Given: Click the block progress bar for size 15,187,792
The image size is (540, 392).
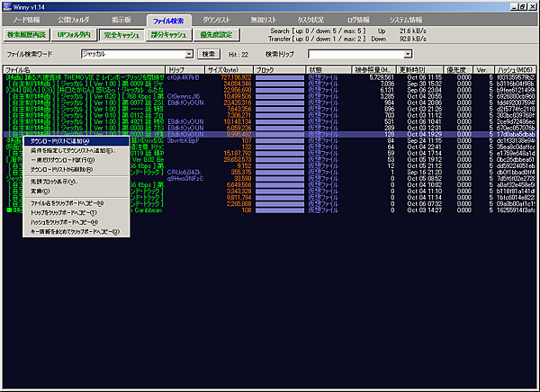Looking at the screenshot, I should [280, 154].
